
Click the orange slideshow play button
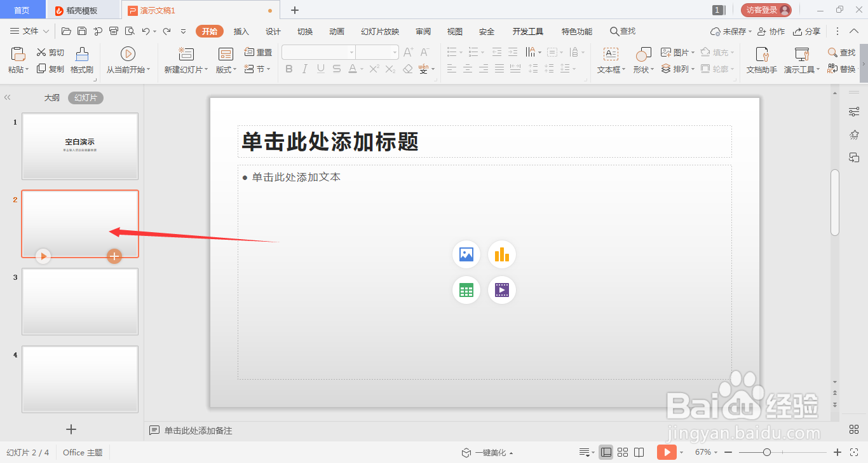point(667,452)
